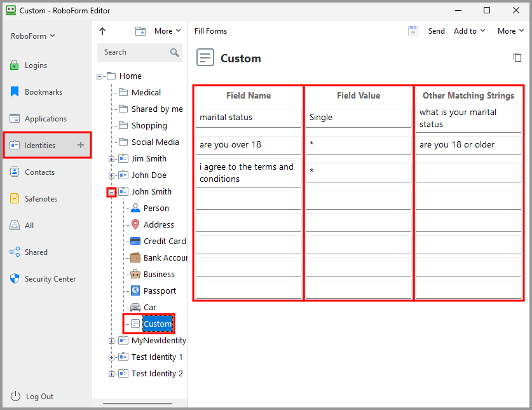Image resolution: width=532 pixels, height=410 pixels.
Task: Edit 'i agree to the terms' field name
Action: (x=249, y=173)
